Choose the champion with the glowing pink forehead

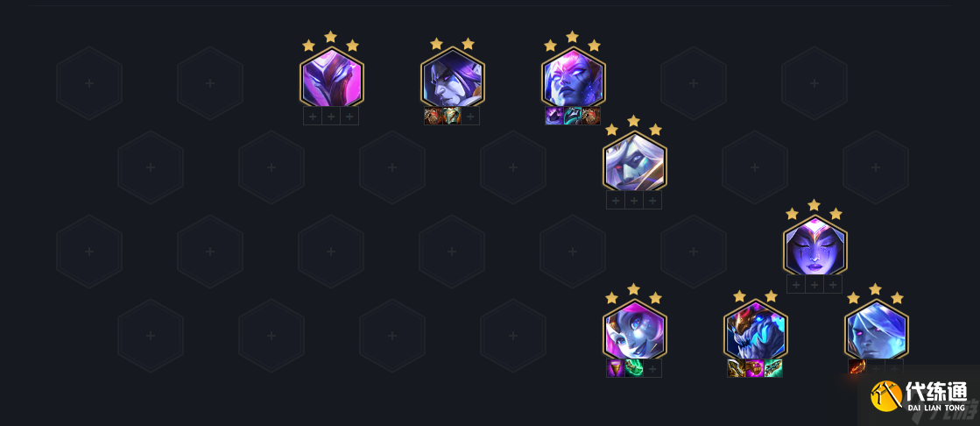click(573, 77)
